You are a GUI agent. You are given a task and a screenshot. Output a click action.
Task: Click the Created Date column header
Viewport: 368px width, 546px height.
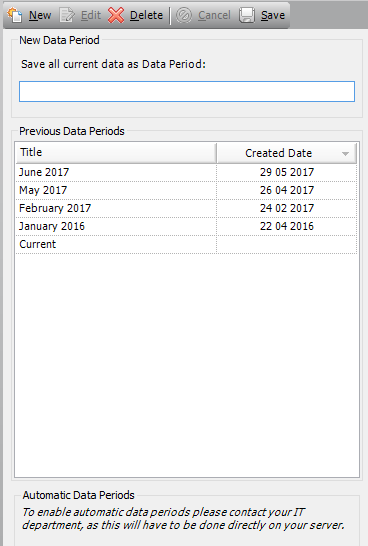[287, 153]
